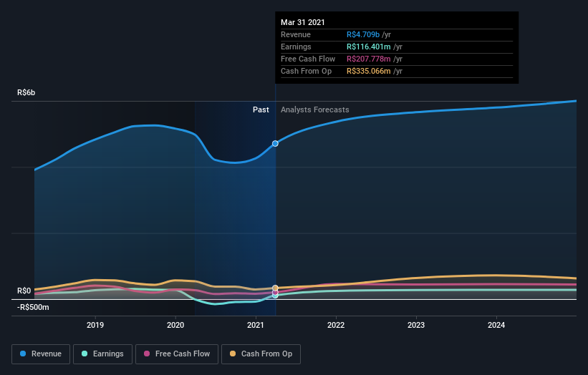588x375 pixels.
Task: Click the R$0 y-axis label
Action: (24, 291)
